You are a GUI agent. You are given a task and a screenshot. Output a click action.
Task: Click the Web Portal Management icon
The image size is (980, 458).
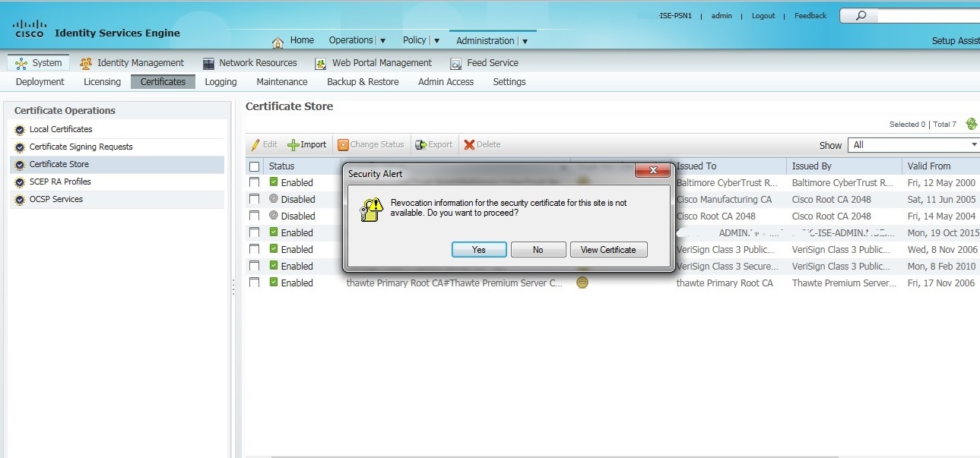[x=320, y=63]
